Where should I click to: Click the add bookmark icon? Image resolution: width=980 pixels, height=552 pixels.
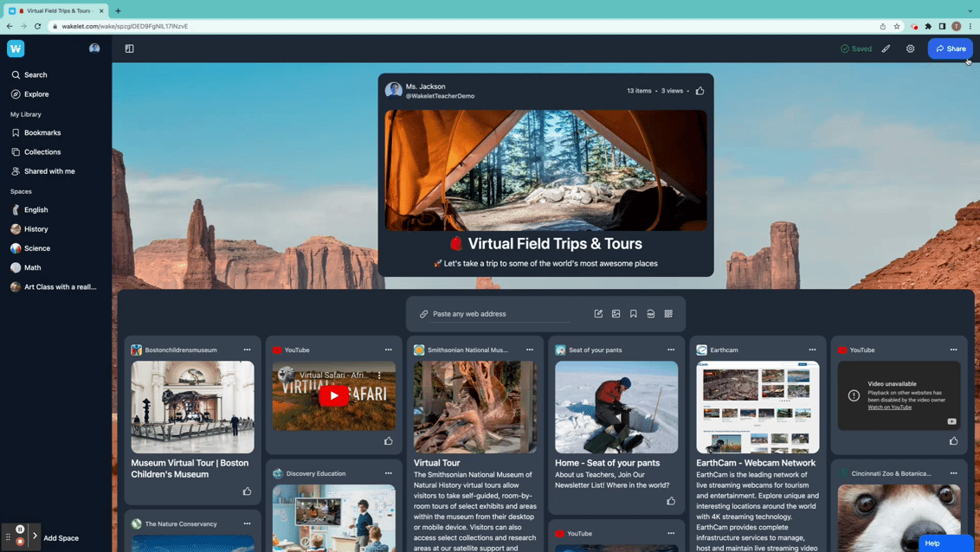coord(633,313)
